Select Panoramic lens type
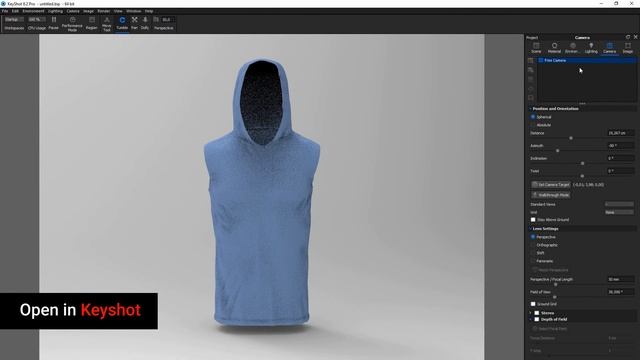Screen dimensions: 640x360 [x=533, y=261]
